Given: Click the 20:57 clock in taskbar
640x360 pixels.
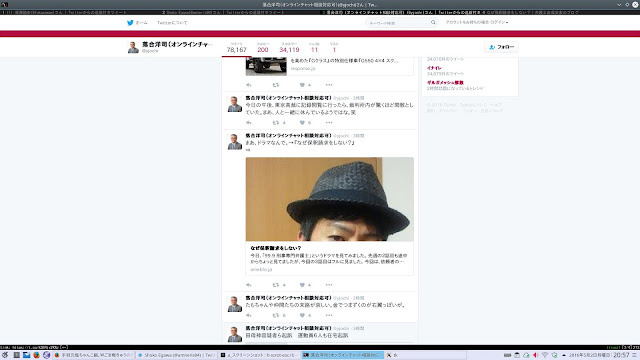Looking at the screenshot, I should (x=621, y=355).
